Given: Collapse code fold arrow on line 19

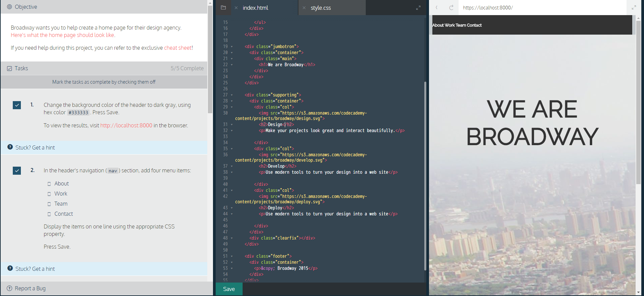Looking at the screenshot, I should (x=232, y=47).
